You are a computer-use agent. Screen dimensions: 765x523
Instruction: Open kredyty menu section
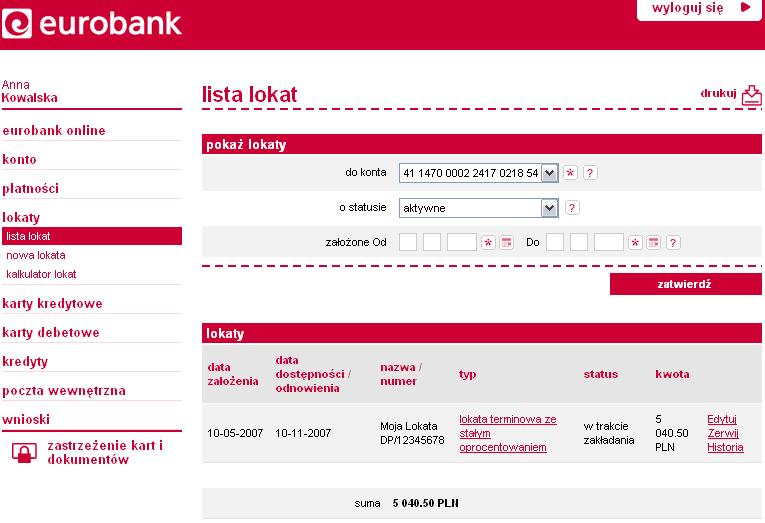coord(25,362)
